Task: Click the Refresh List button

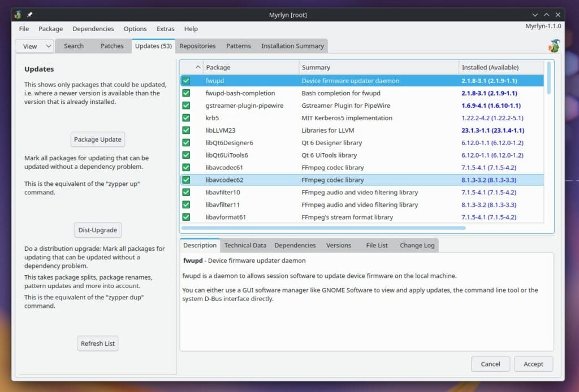Action: pos(98,343)
